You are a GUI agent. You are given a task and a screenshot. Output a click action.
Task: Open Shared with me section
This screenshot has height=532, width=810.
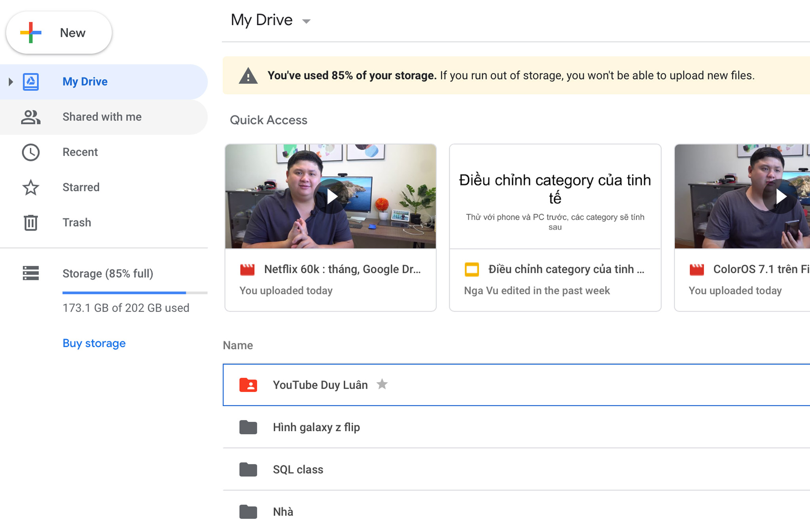pos(102,117)
